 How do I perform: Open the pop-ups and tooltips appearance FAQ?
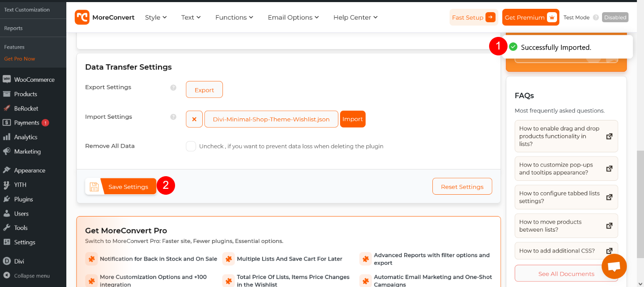[x=566, y=168]
